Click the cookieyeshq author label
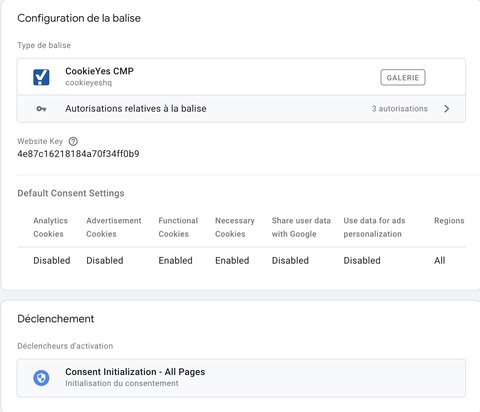 coord(88,83)
